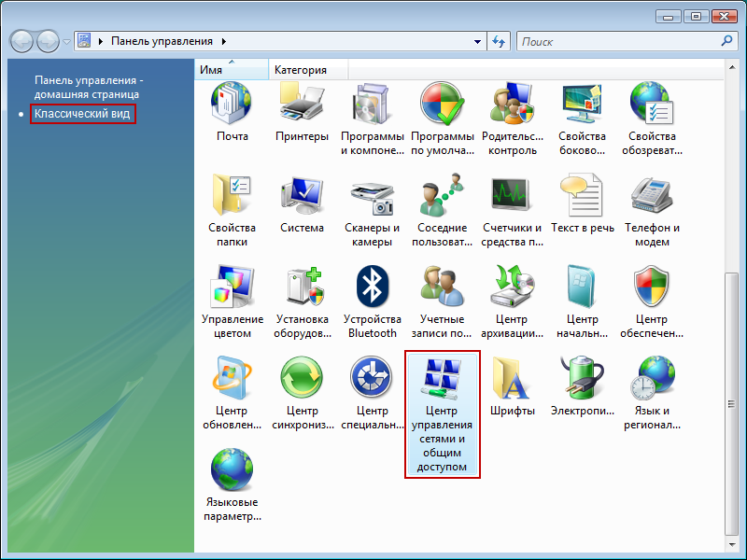Click scrollbar down arrow
The width and height of the screenshot is (747, 560).
[732, 545]
